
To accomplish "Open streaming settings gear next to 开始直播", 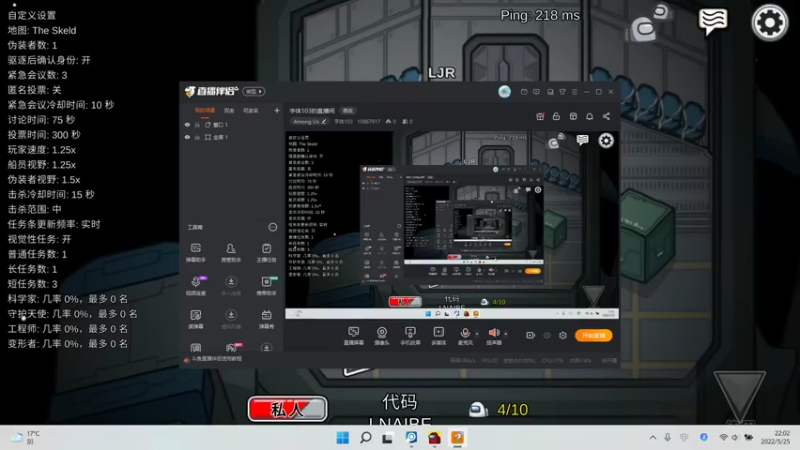I will click(563, 335).
